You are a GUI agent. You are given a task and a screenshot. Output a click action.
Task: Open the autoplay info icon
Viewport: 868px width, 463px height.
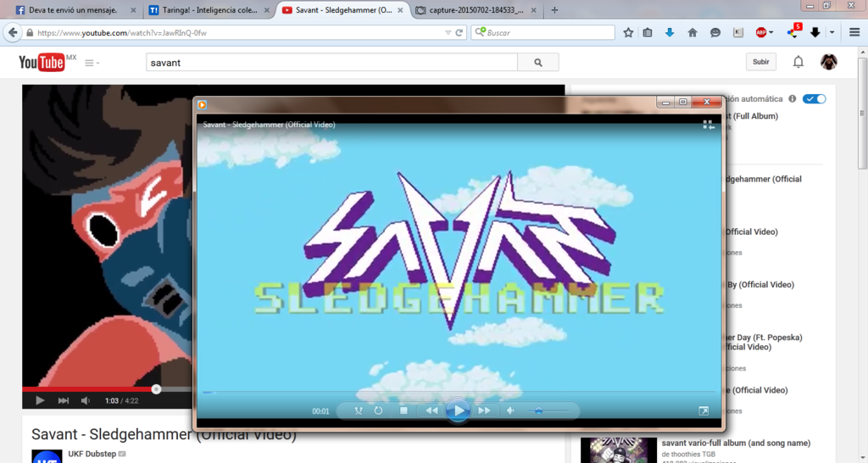pyautogui.click(x=793, y=98)
